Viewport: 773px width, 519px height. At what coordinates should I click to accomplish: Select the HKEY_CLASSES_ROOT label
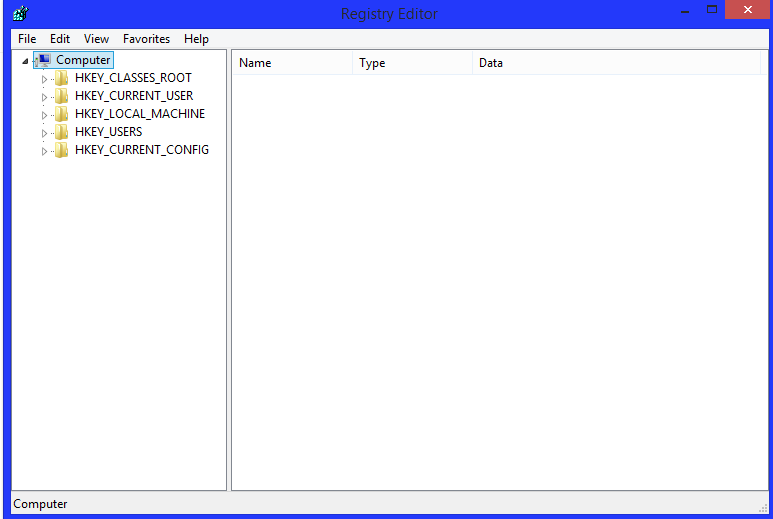click(133, 78)
